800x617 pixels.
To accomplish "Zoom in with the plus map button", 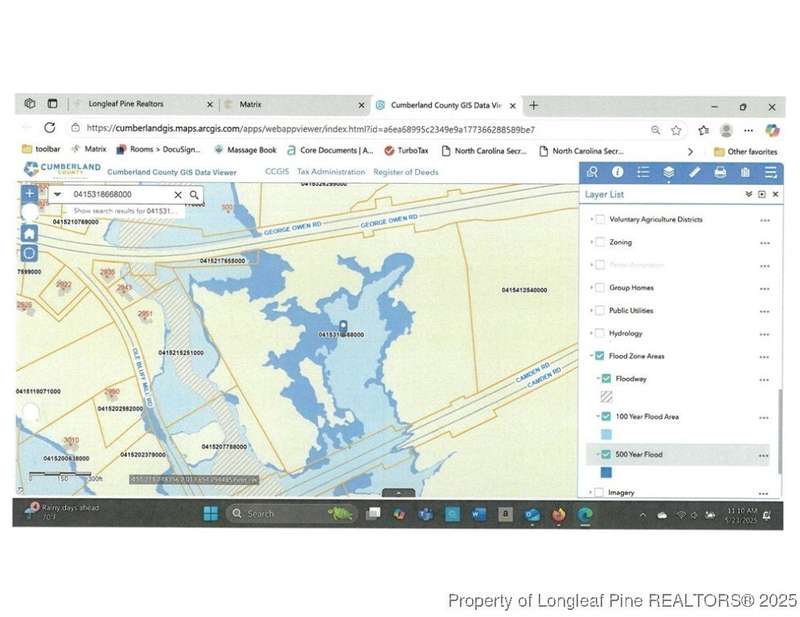I will point(29,194).
